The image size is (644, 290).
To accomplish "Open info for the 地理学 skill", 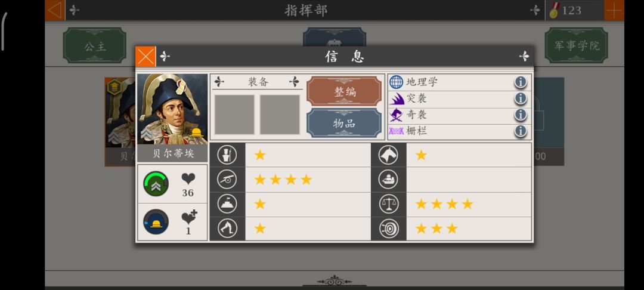I will (x=521, y=82).
